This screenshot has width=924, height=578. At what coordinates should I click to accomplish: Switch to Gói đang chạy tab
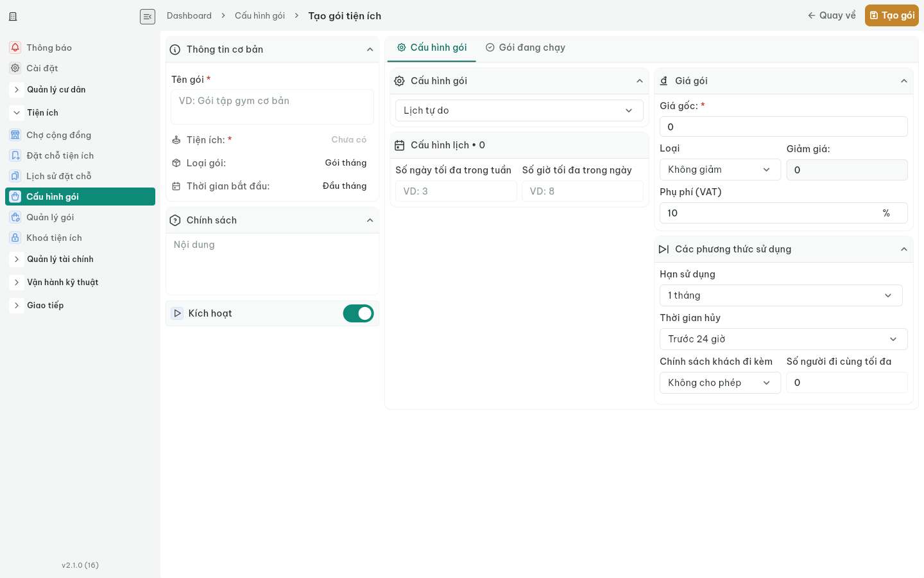pyautogui.click(x=526, y=48)
